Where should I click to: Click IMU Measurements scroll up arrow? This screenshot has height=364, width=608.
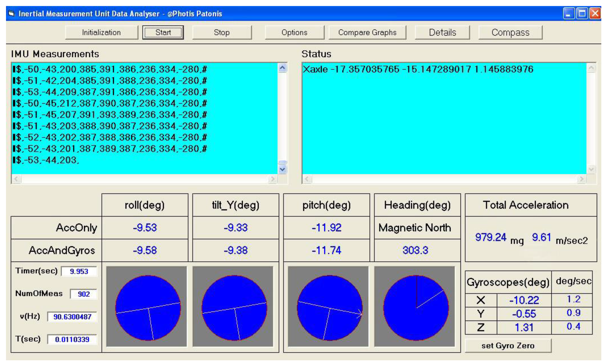(x=282, y=68)
